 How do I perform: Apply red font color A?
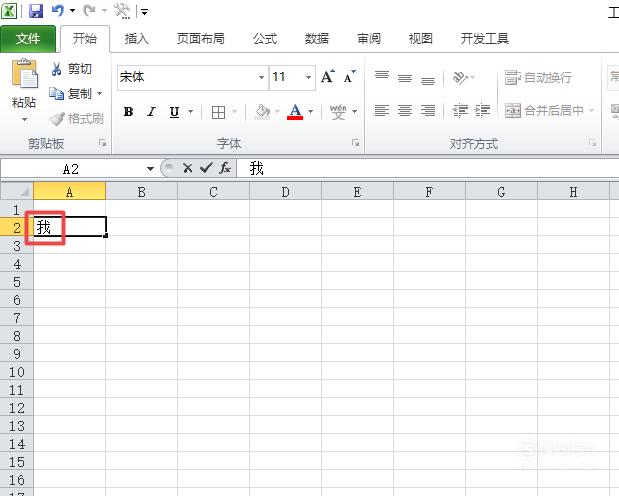[295, 112]
